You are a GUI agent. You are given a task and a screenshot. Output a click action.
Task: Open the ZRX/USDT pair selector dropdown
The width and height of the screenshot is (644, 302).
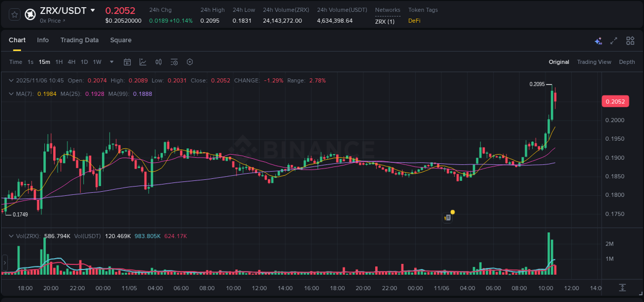point(93,10)
